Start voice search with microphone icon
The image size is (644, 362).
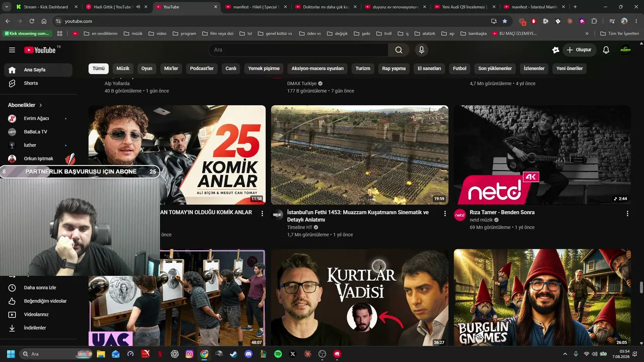pyautogui.click(x=422, y=50)
